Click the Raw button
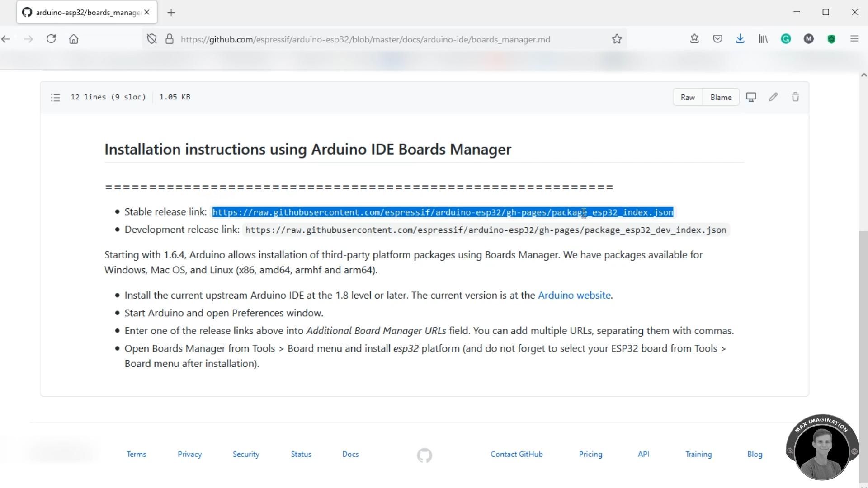Screen dimensions: 868x488 (x=688, y=97)
